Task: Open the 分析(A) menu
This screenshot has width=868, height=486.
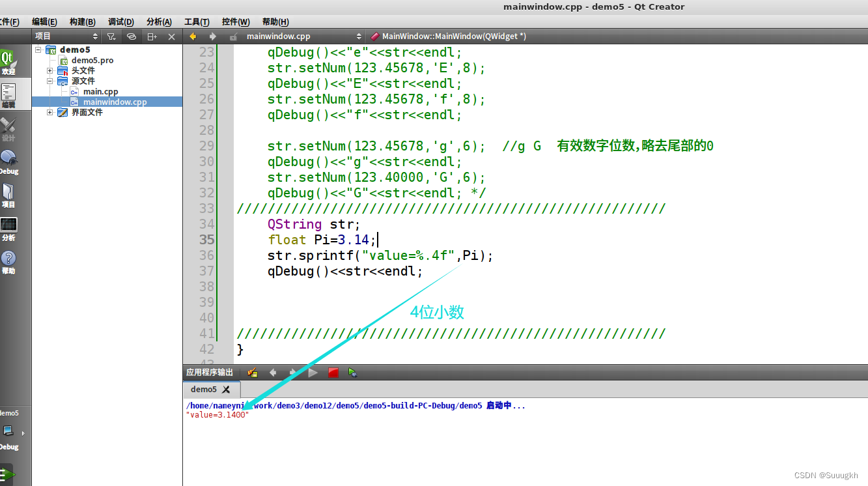Action: (159, 21)
